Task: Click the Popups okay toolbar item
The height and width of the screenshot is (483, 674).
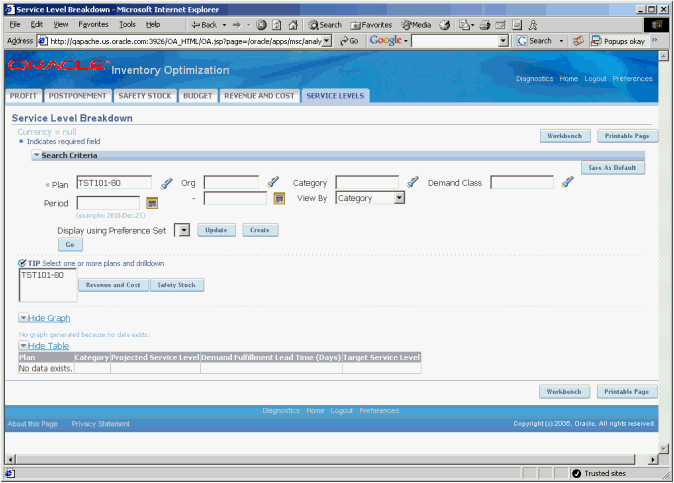Action: pyautogui.click(x=618, y=41)
